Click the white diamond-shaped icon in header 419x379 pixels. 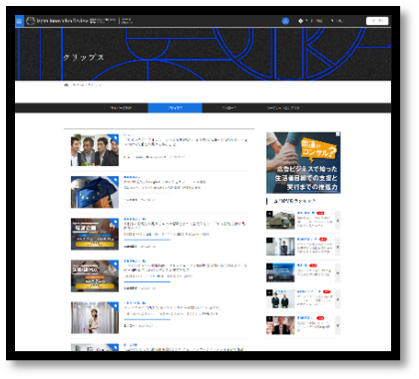pyautogui.click(x=300, y=21)
